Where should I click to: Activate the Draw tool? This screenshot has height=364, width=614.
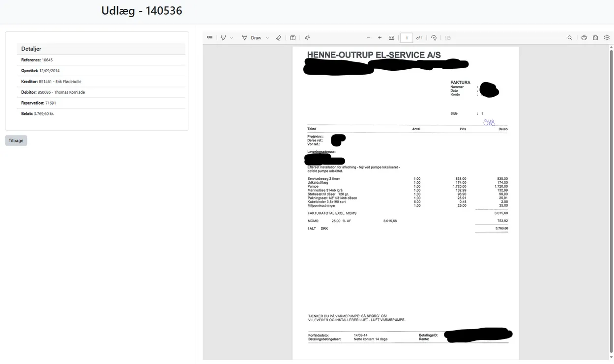click(252, 38)
